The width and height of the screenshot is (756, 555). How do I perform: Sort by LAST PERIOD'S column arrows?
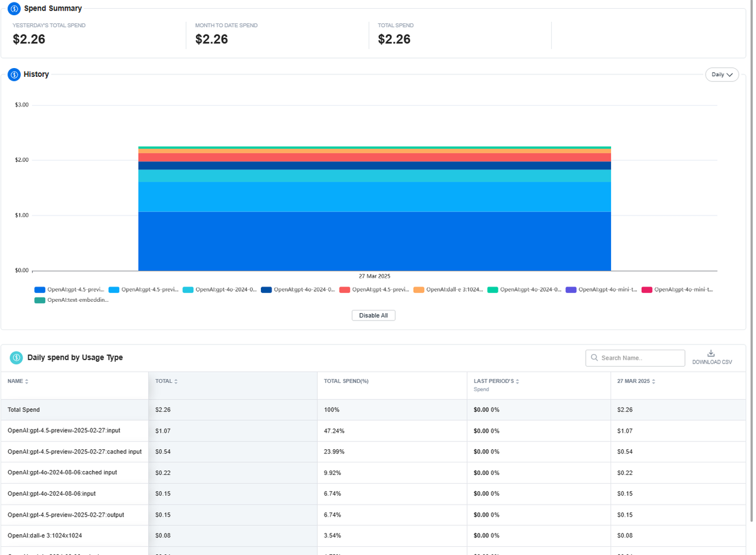point(518,382)
